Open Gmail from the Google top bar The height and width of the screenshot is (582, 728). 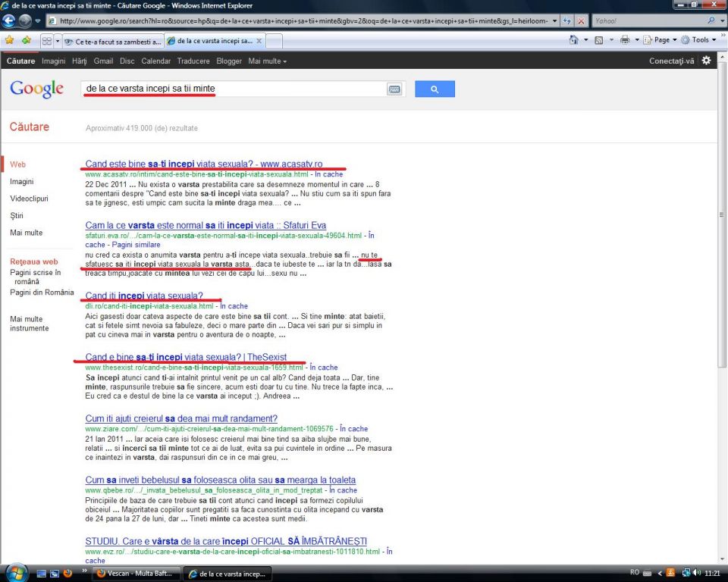coord(103,61)
